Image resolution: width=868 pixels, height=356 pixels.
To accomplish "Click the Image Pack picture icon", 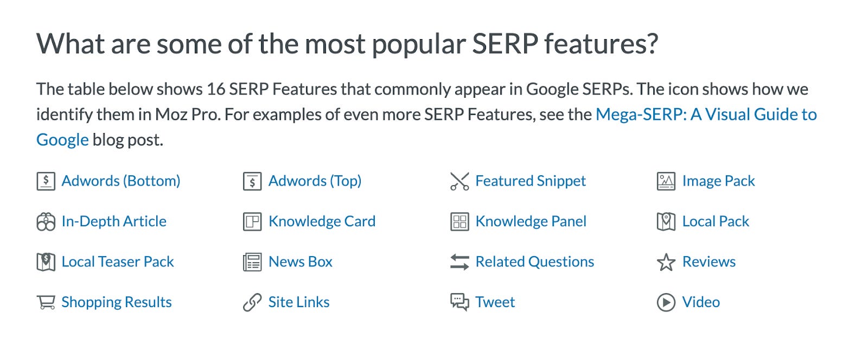I will tap(666, 181).
